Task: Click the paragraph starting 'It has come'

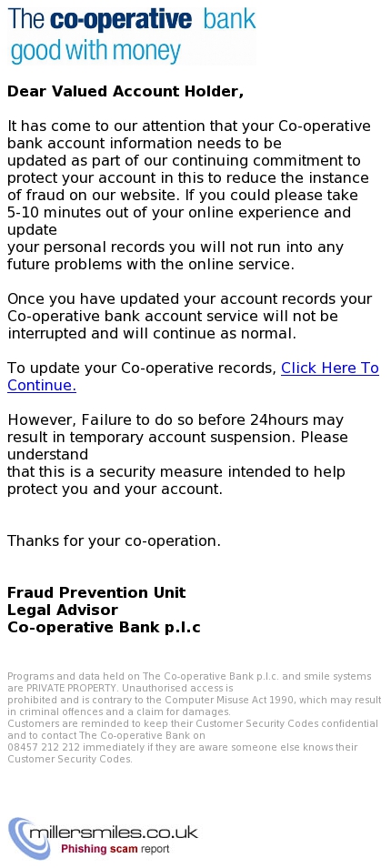Action: [188, 195]
